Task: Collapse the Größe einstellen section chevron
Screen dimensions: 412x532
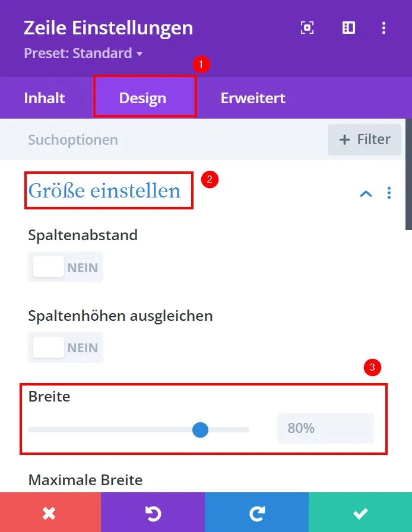Action: coord(366,193)
